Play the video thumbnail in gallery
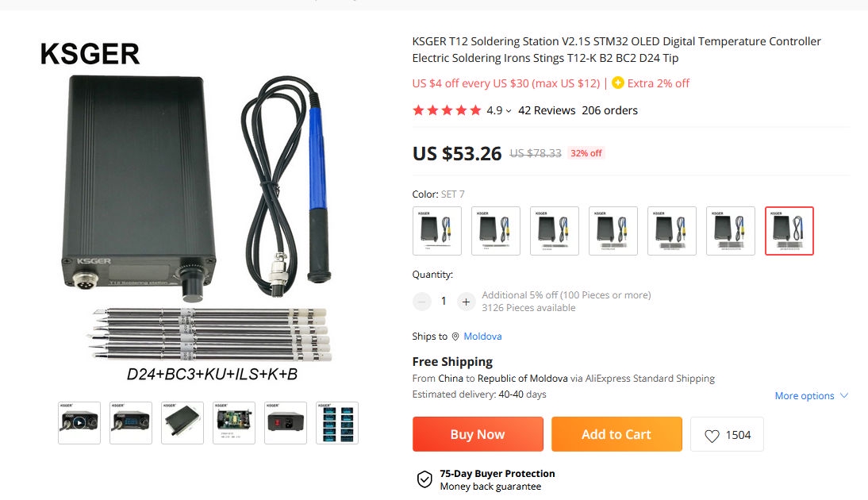This screenshot has height=500, width=868. pos(79,423)
